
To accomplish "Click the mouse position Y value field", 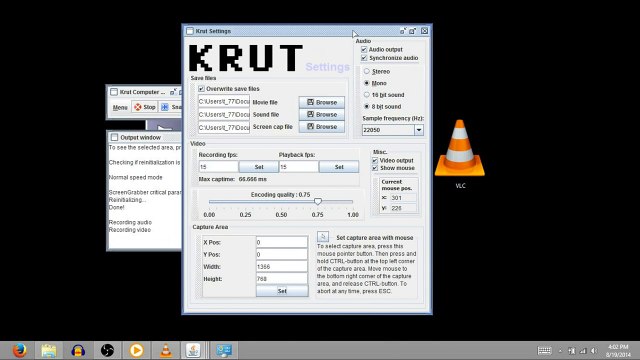I will coord(402,208).
